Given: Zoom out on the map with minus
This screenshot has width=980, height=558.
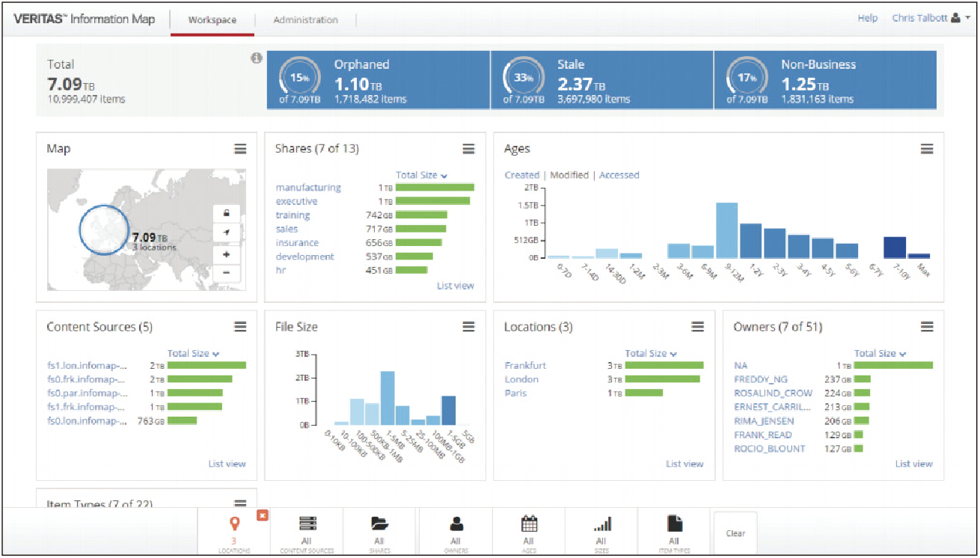Looking at the screenshot, I should coord(227,274).
